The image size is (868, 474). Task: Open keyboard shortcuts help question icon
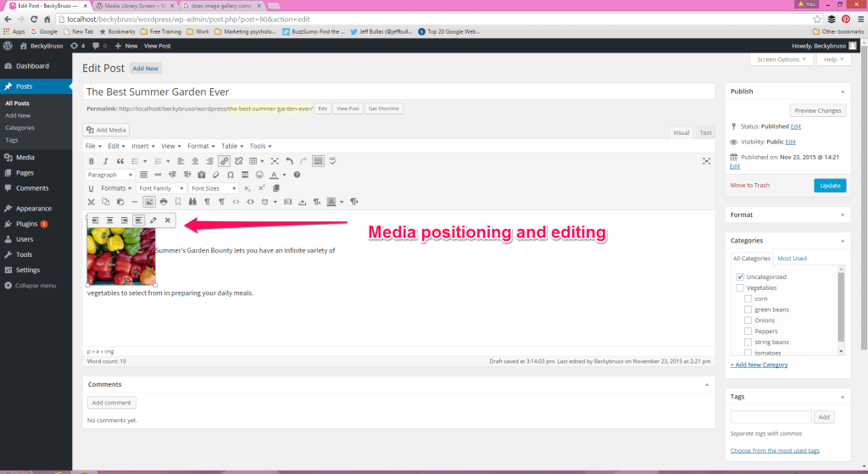coord(297,175)
